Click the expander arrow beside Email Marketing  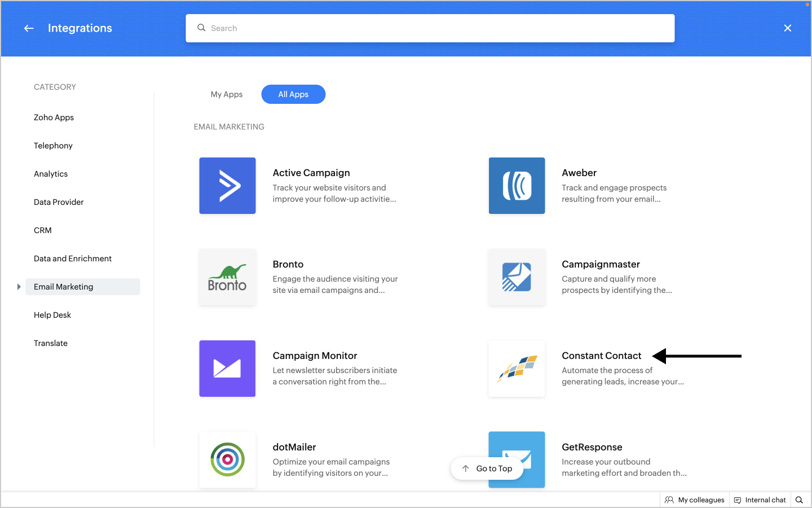pos(19,287)
